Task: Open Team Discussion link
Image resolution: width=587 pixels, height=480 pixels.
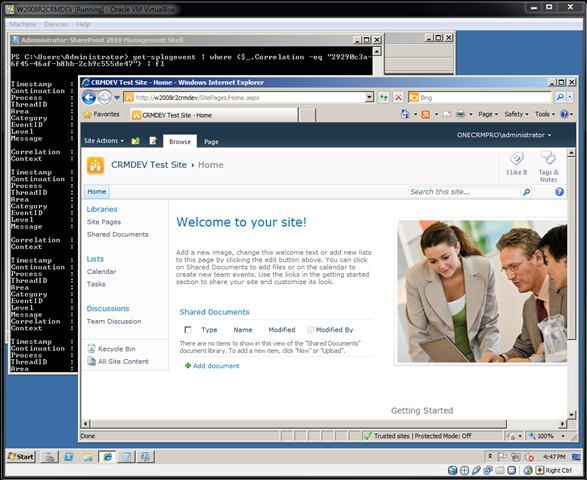Action: click(x=114, y=321)
